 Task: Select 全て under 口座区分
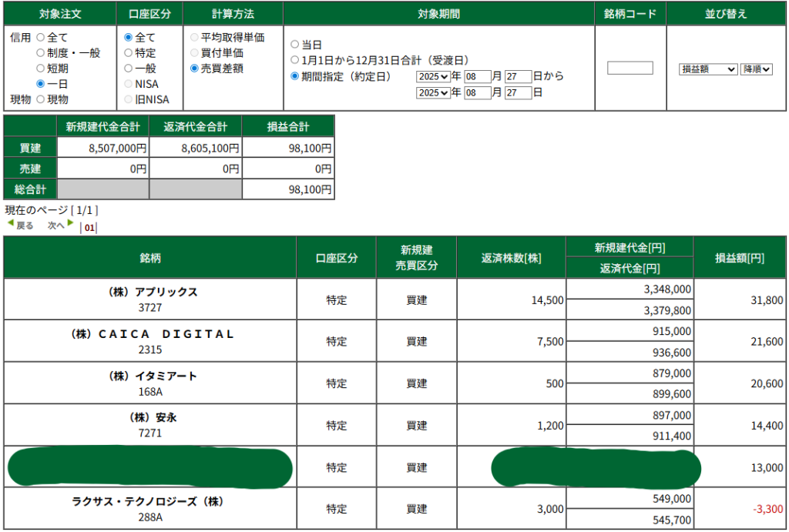coord(129,38)
